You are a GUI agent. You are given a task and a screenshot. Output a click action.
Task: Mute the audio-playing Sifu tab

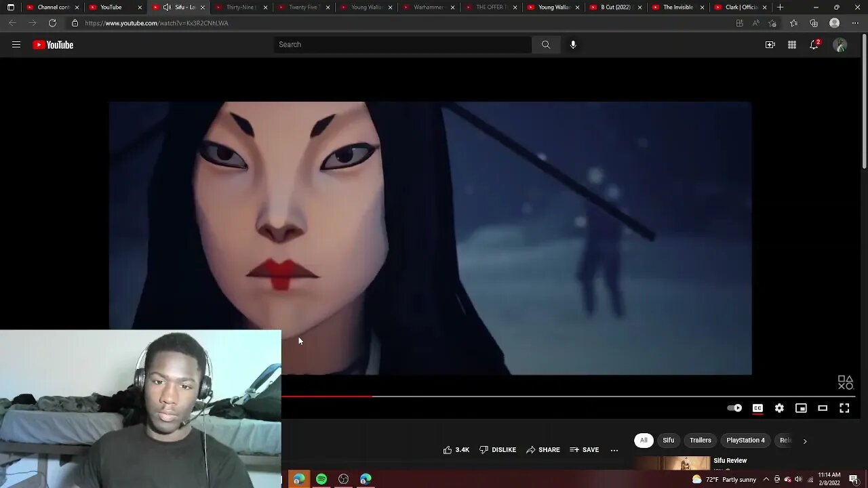click(x=167, y=7)
